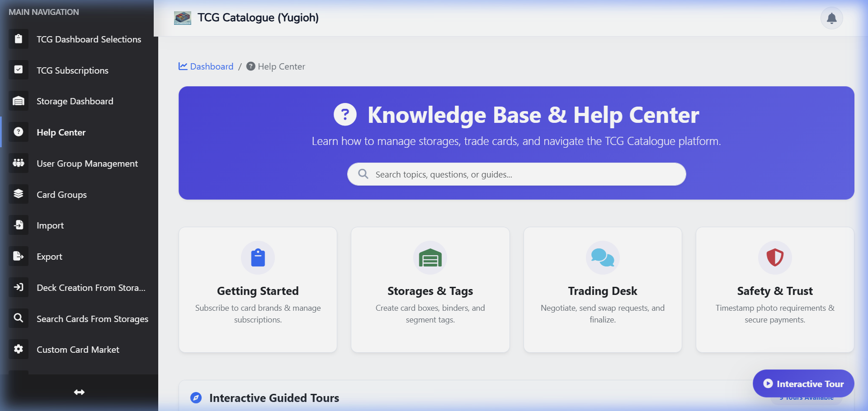
Task: Open the Export page label
Action: pos(49,257)
